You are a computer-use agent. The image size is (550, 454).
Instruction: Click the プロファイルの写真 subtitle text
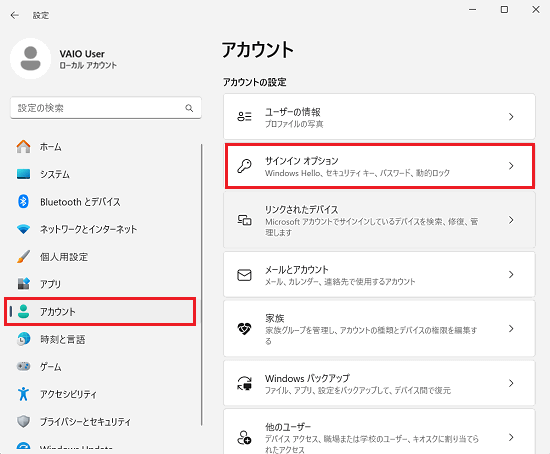294,124
